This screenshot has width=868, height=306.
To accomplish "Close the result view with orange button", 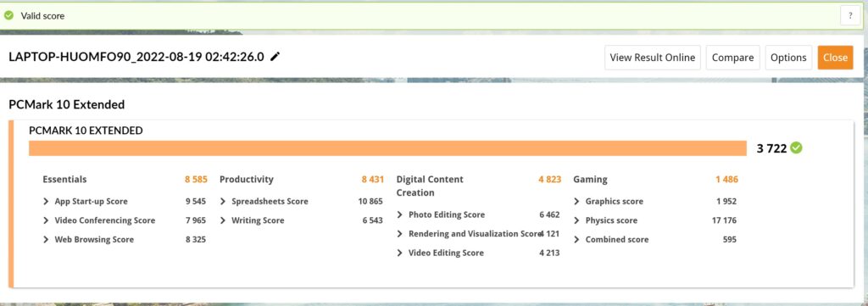I will (x=835, y=58).
